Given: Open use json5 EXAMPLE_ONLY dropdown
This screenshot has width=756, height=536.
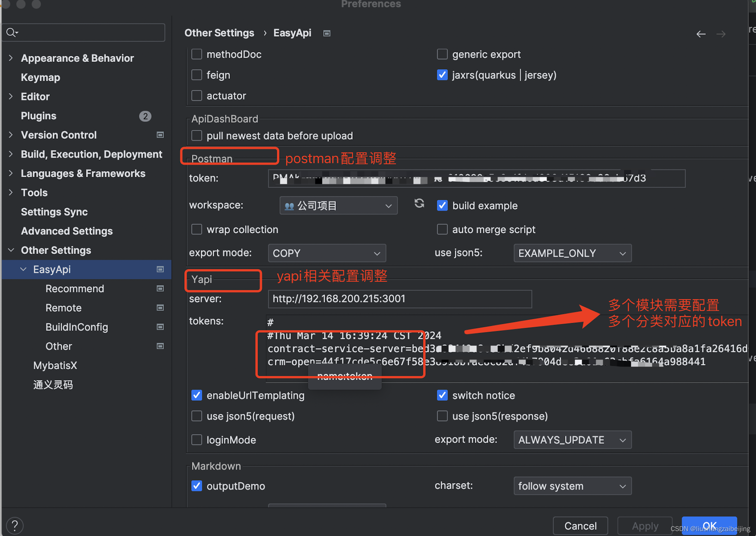Looking at the screenshot, I should click(x=572, y=253).
